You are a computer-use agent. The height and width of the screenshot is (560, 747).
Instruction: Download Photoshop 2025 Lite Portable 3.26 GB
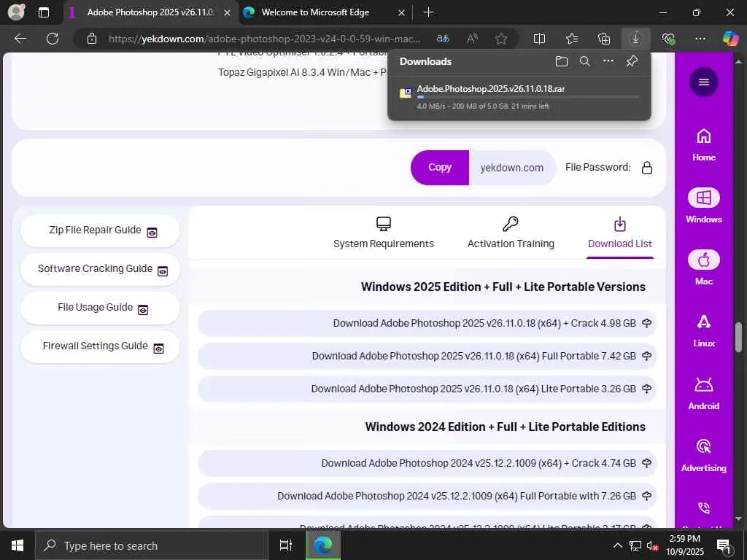(427, 389)
